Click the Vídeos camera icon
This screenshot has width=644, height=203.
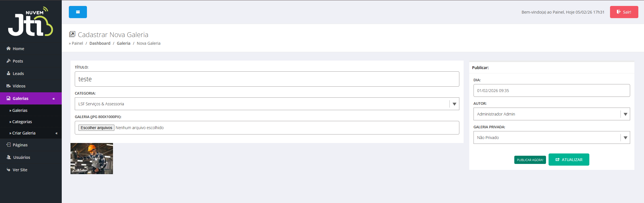tap(8, 86)
